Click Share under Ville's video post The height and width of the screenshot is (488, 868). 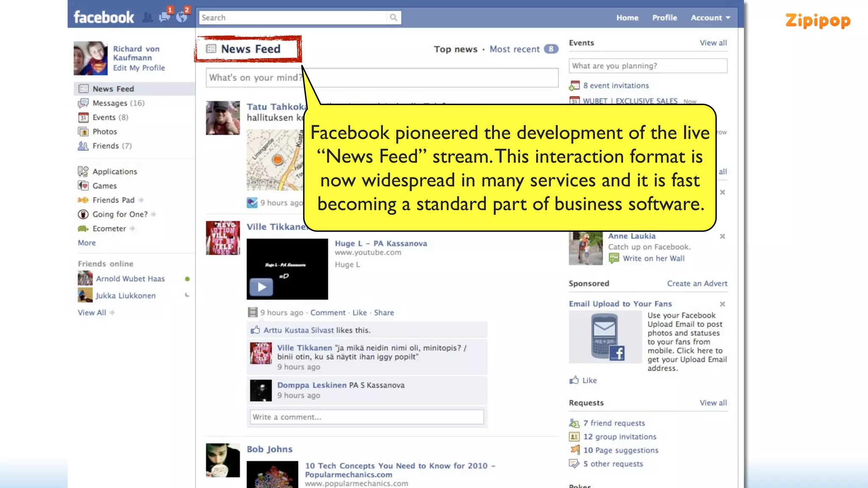(x=384, y=313)
